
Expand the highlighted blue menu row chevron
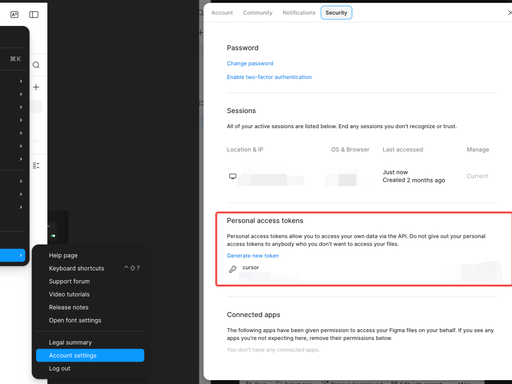click(21, 255)
